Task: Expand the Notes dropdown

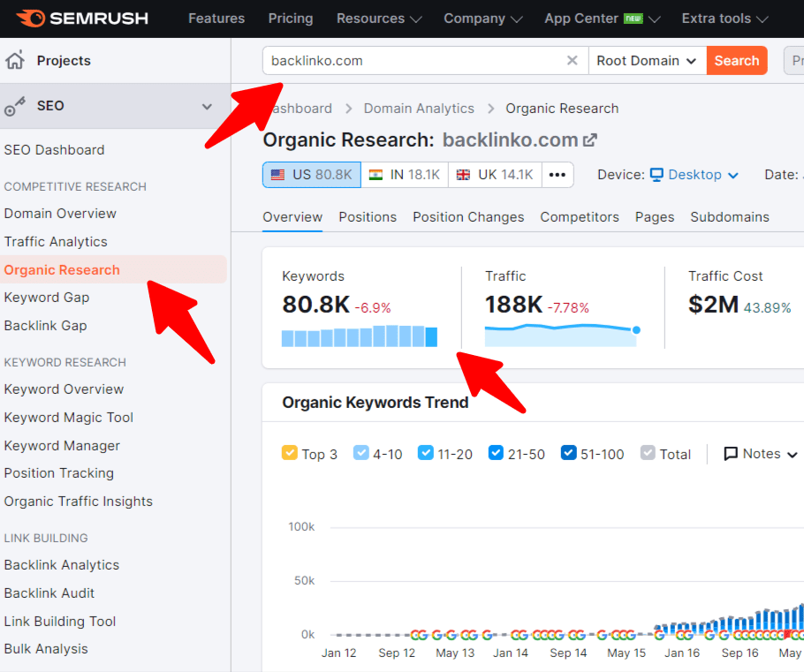Action: point(760,453)
